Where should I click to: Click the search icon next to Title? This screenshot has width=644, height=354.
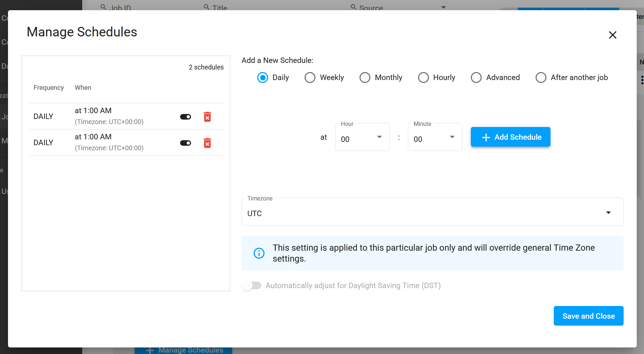pos(206,6)
